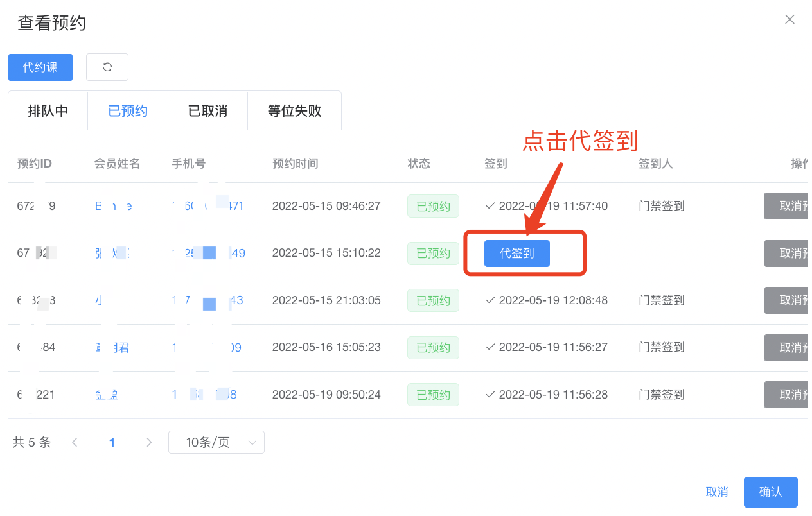The image size is (812, 516).
Task: Go to next page arrow
Action: pyautogui.click(x=149, y=442)
